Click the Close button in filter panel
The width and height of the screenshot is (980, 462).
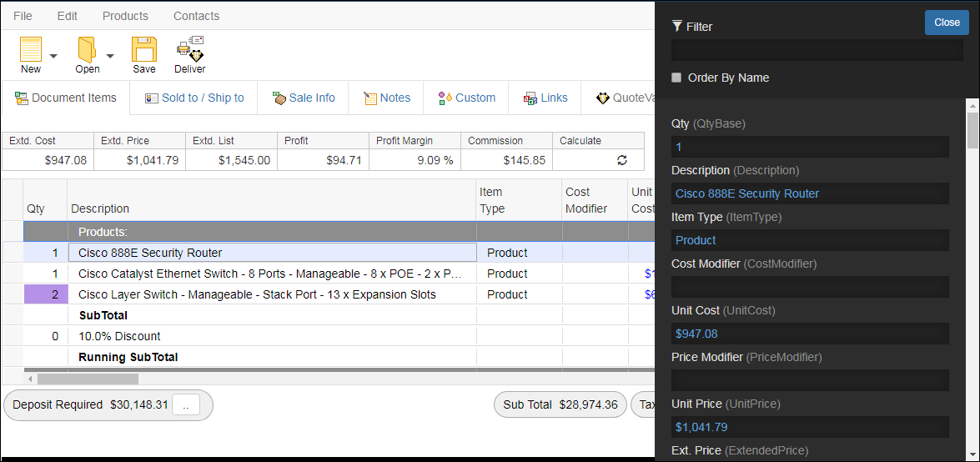(x=947, y=23)
